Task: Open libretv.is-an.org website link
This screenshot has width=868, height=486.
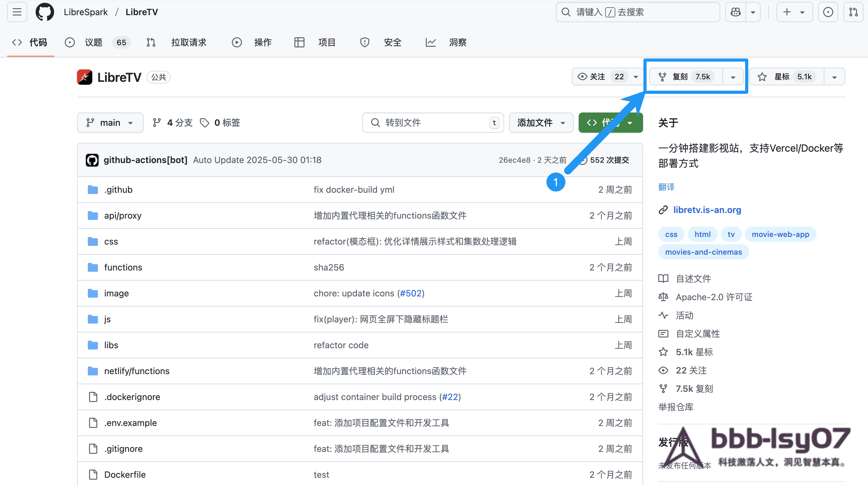Action: click(707, 210)
